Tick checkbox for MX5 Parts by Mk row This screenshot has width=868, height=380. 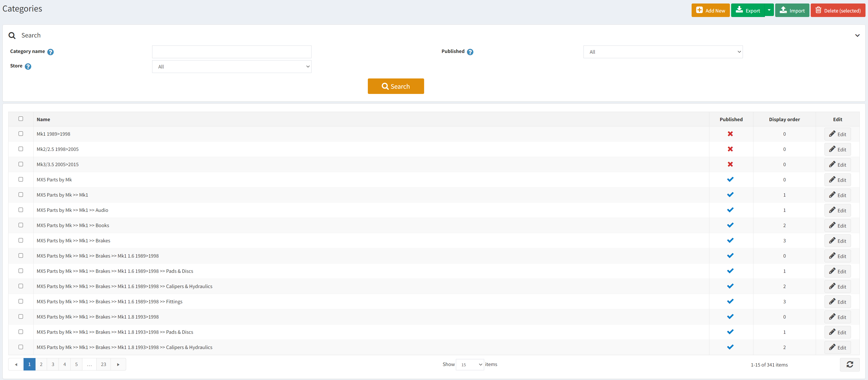(x=21, y=179)
